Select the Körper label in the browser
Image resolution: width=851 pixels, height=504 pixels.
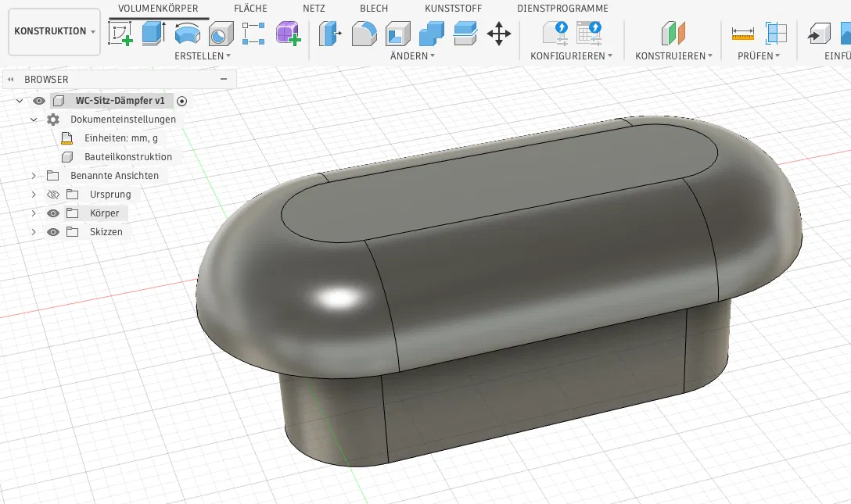point(104,213)
